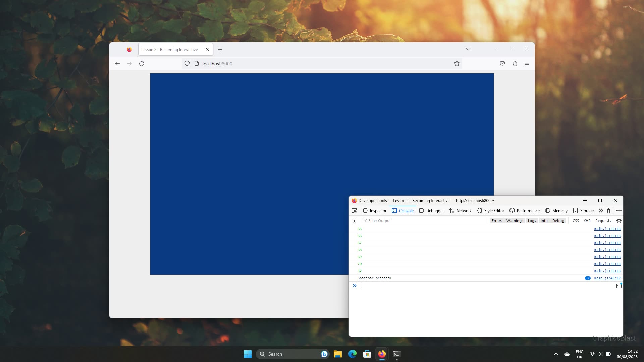This screenshot has width=644, height=362.
Task: Switch to the Console panel
Action: pyautogui.click(x=402, y=211)
